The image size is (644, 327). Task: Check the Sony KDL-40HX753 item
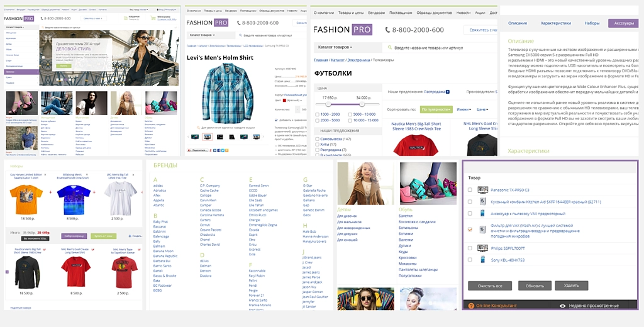[470, 260]
